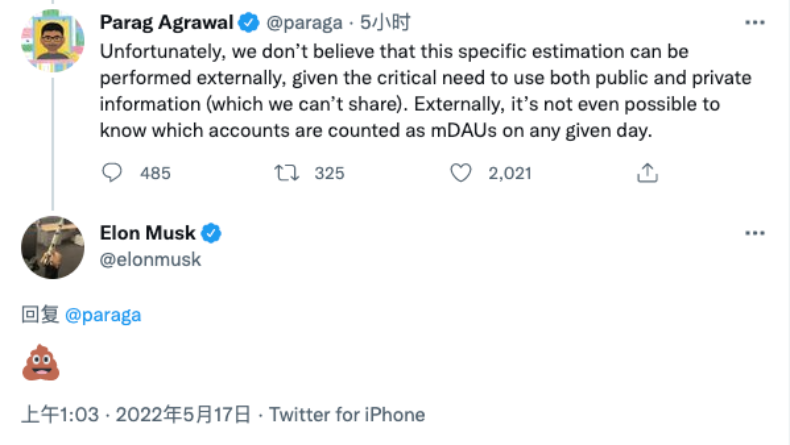Image resolution: width=790 pixels, height=445 pixels.
Task: Click the reply bubble icon on Parag's tweet
Action: pyautogui.click(x=113, y=173)
